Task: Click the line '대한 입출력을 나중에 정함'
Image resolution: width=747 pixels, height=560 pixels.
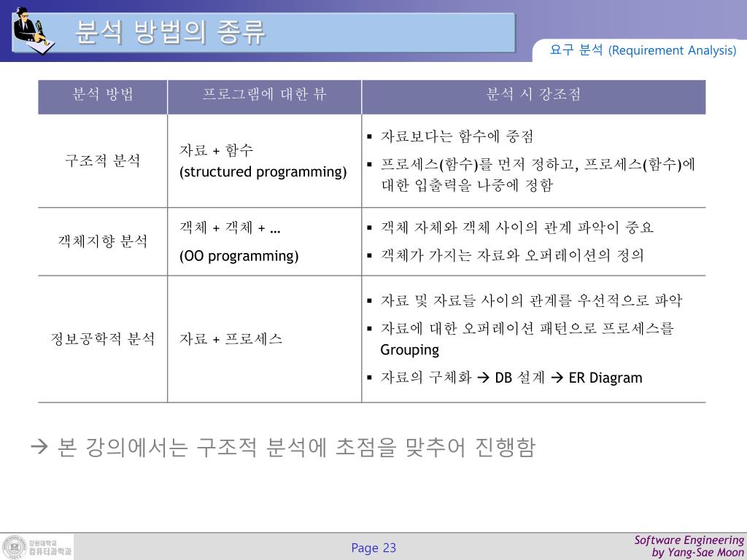Action: (467, 184)
